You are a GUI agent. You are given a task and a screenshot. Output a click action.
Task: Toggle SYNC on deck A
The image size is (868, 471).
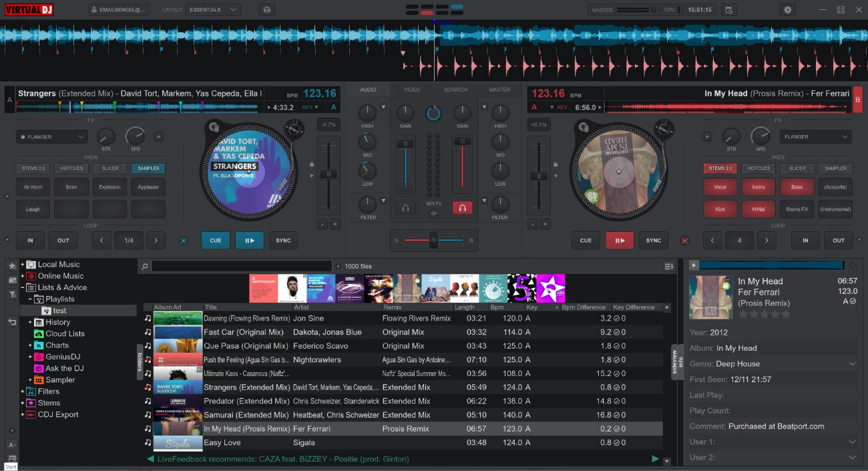284,241
